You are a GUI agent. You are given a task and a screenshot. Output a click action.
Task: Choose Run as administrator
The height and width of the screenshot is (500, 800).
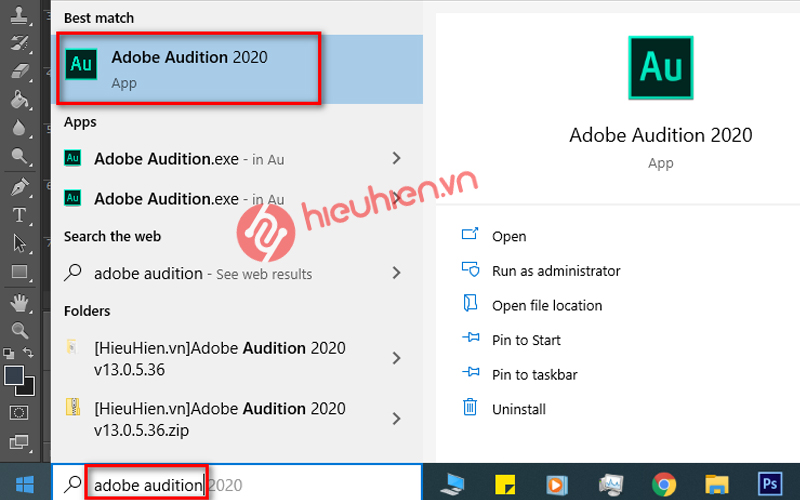coord(541,270)
